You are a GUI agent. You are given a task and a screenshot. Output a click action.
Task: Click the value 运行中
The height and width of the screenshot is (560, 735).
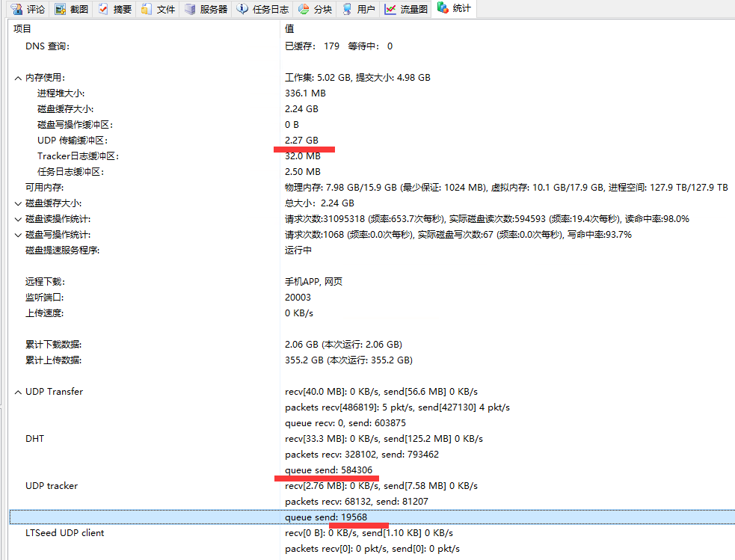pos(298,250)
